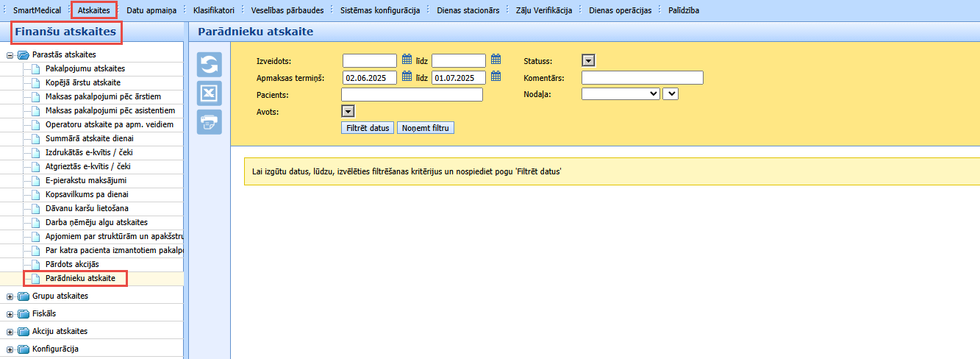Open the Datu apmaiņa menu
980x359 pixels.
coord(151,10)
